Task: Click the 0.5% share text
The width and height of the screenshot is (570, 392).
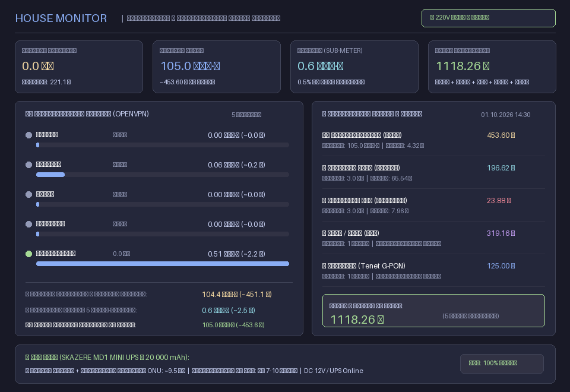Action: [x=331, y=82]
